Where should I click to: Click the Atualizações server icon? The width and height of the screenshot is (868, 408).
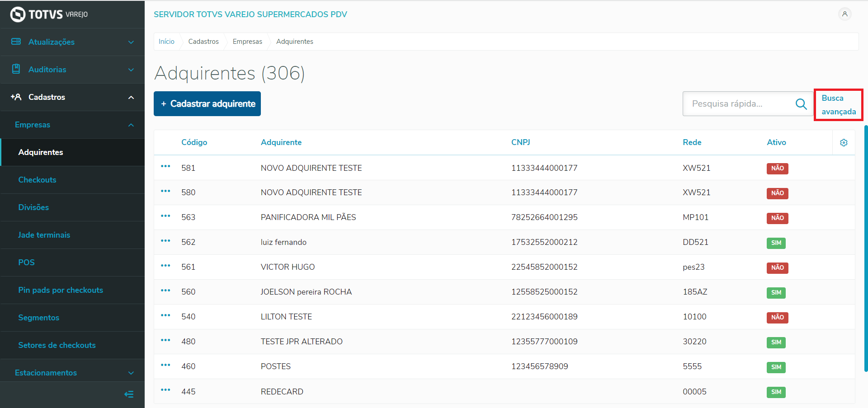tap(16, 42)
